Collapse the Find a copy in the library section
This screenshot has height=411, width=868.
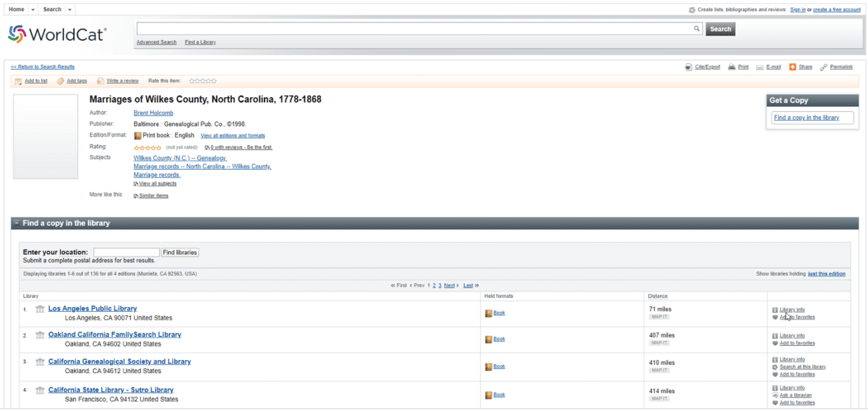click(17, 223)
